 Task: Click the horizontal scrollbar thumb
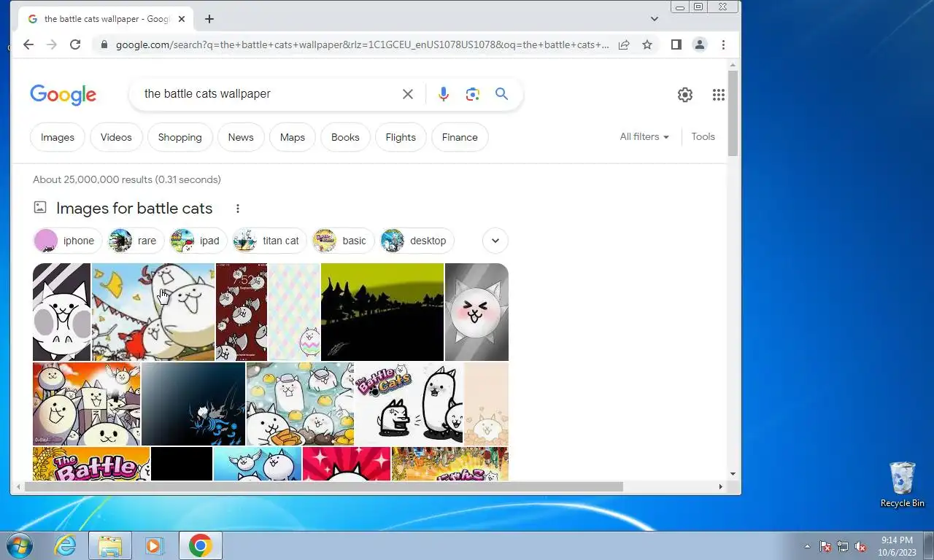tap(323, 486)
